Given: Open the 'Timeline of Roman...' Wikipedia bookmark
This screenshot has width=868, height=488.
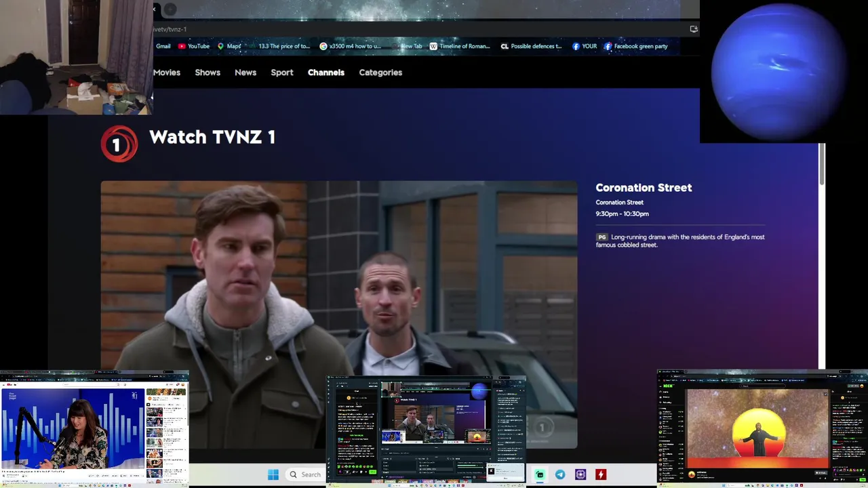Looking at the screenshot, I should pos(459,46).
